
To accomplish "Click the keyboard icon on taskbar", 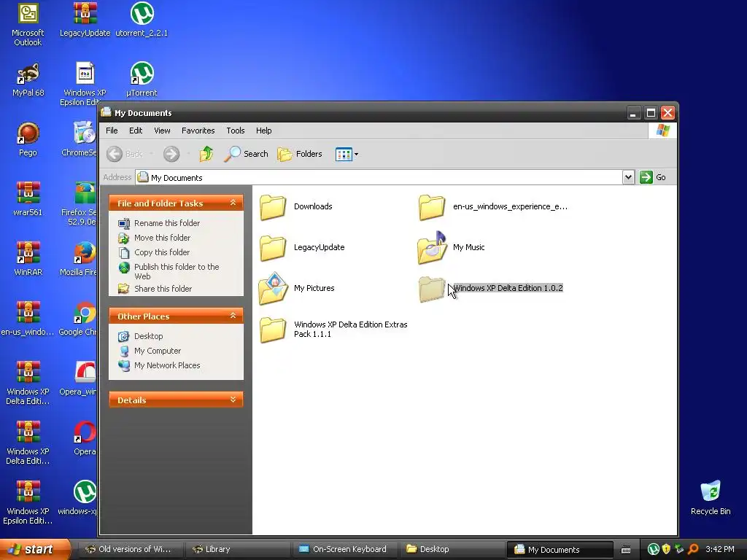I will 626,550.
